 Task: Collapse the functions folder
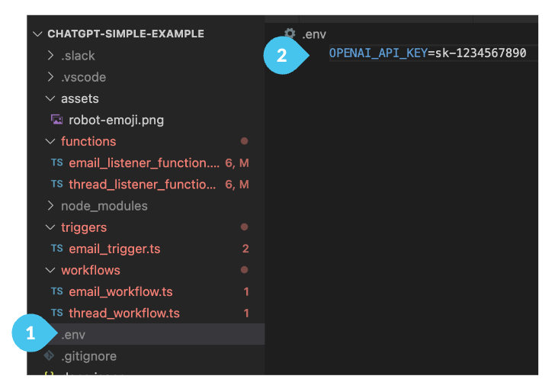pos(51,141)
